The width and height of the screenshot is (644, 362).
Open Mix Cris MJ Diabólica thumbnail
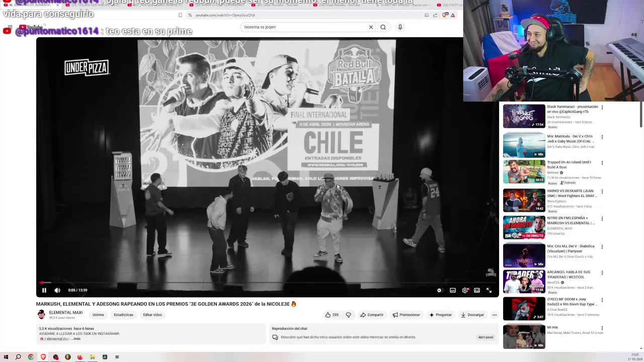pyautogui.click(x=524, y=255)
